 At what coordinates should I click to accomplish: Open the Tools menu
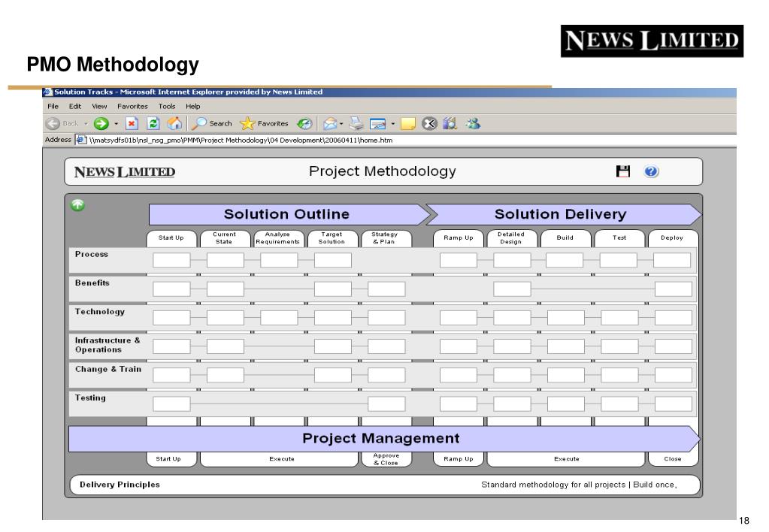pos(167,106)
